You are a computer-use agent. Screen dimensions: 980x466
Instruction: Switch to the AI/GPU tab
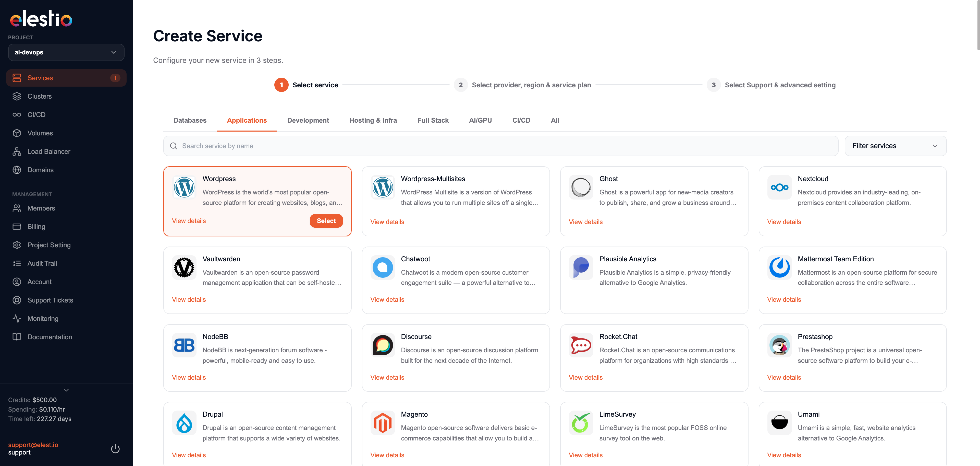480,120
